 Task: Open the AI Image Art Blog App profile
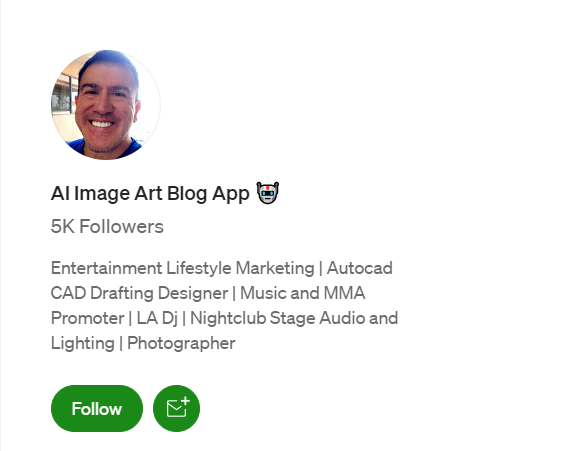coord(150,193)
